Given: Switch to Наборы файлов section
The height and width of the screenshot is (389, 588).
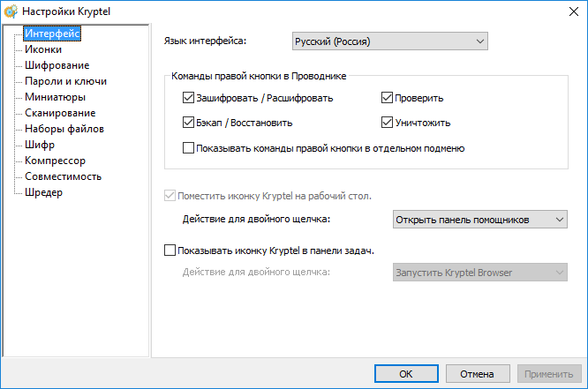Looking at the screenshot, I should [x=64, y=129].
